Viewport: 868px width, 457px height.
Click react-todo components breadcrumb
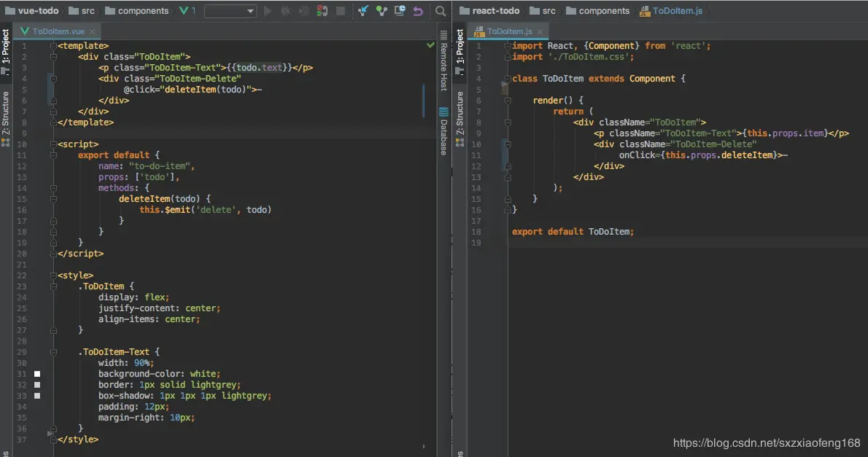pyautogui.click(x=604, y=11)
